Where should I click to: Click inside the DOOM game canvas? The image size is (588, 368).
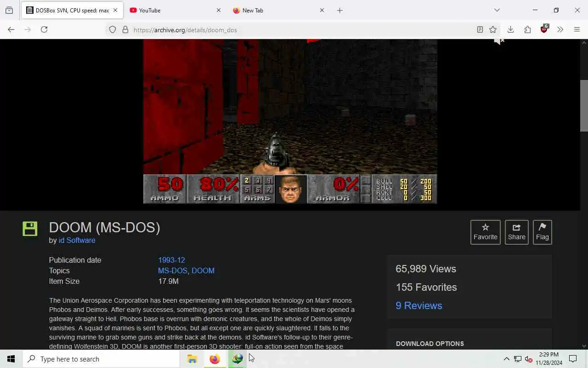pos(290,121)
